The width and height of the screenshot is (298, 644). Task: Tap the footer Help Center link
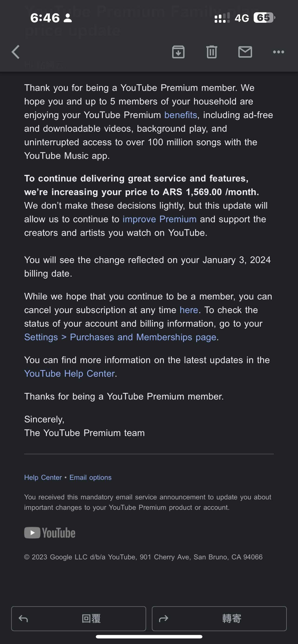pyautogui.click(x=43, y=478)
